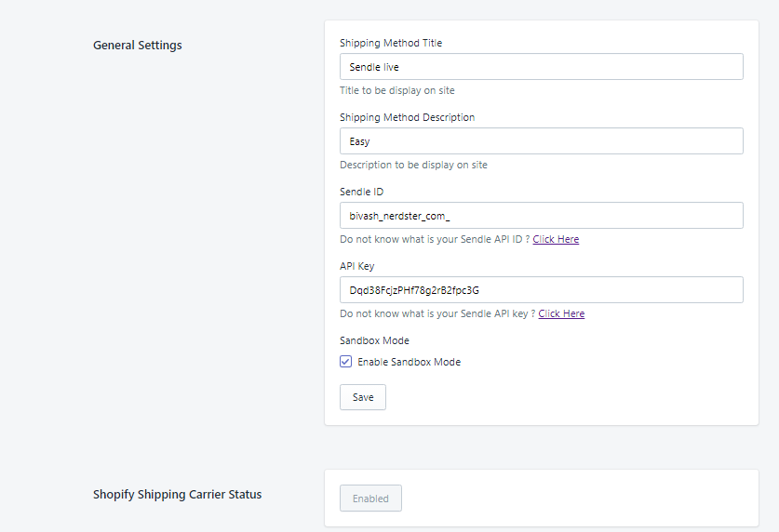779x532 pixels.
Task: Toggle sandbox via Enable Sandbox Mode label text
Action: coord(409,362)
